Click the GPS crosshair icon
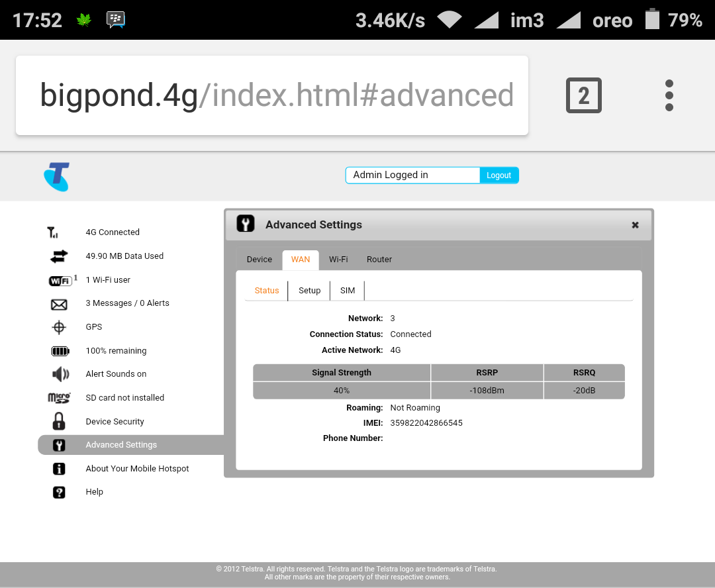Screen dimensions: 715x588 59,327
